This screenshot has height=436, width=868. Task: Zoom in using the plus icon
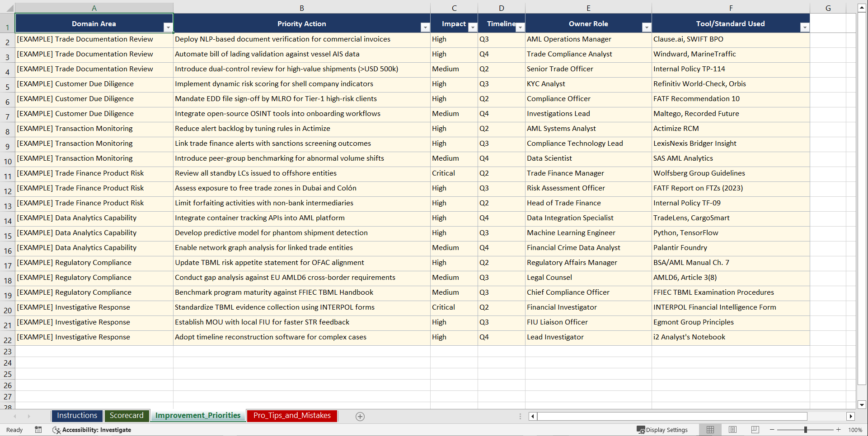pos(838,430)
